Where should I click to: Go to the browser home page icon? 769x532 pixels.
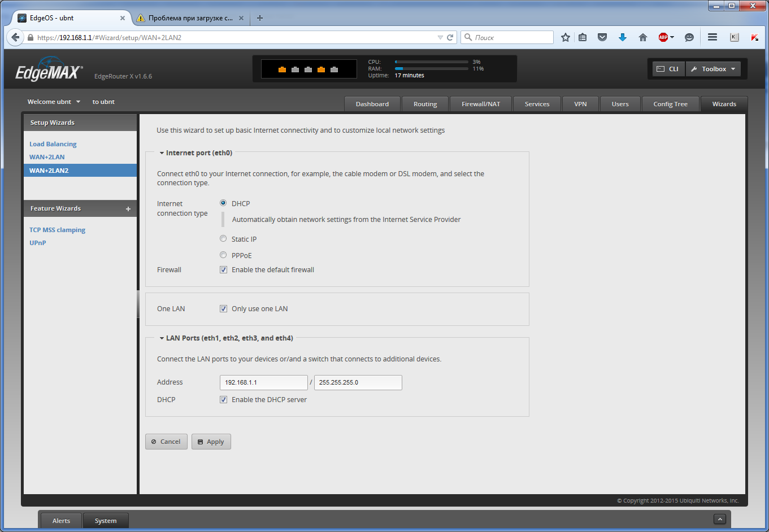coord(642,37)
